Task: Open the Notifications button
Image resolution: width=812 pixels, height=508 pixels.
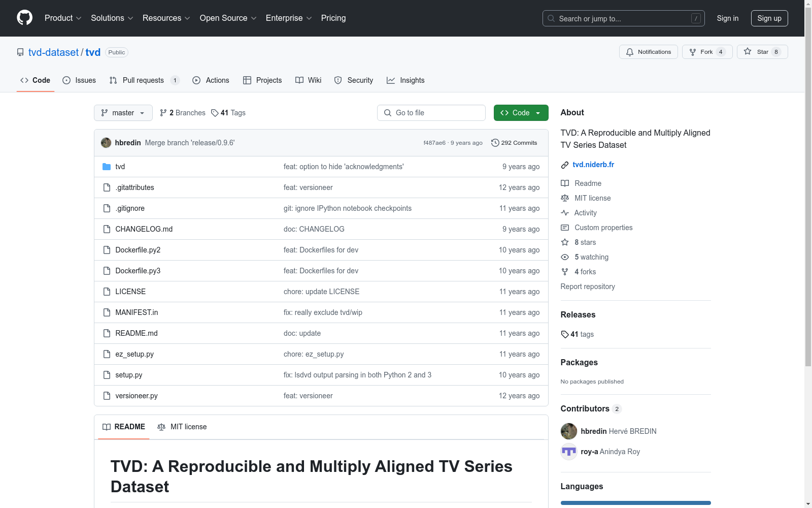Action: point(648,52)
